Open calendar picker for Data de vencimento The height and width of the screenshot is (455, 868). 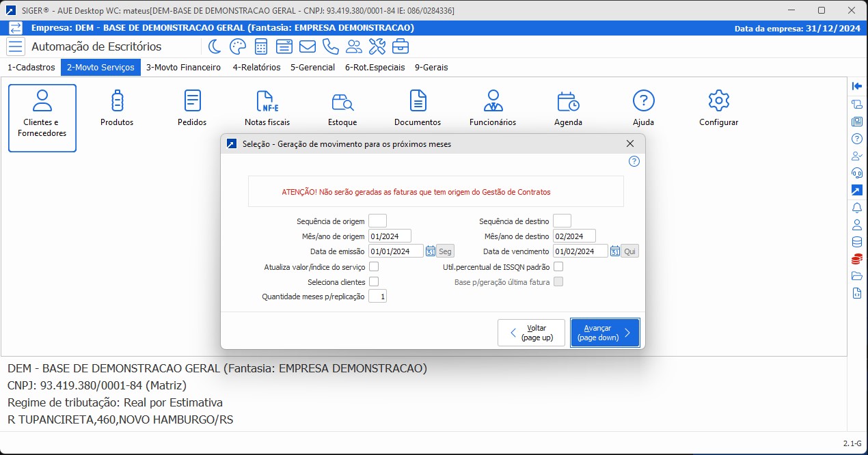(x=615, y=251)
